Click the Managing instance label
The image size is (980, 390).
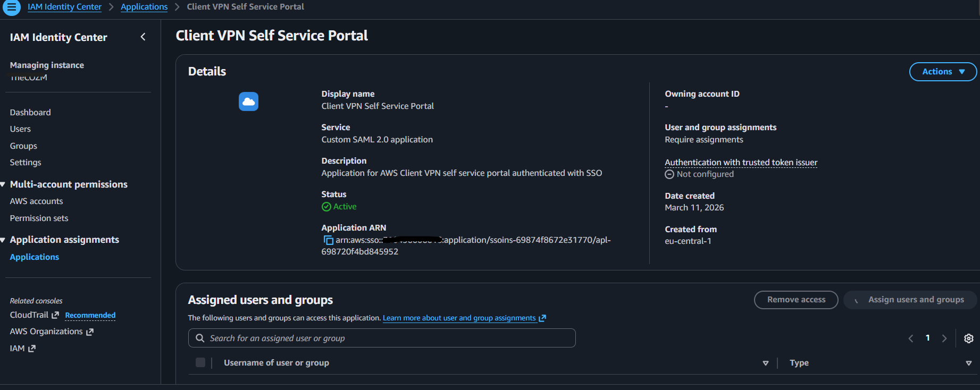pos(47,65)
